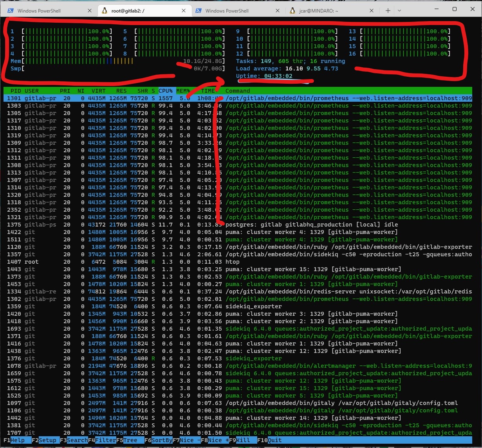Click the PowerShell icon on the leftmost tab

click(11, 11)
